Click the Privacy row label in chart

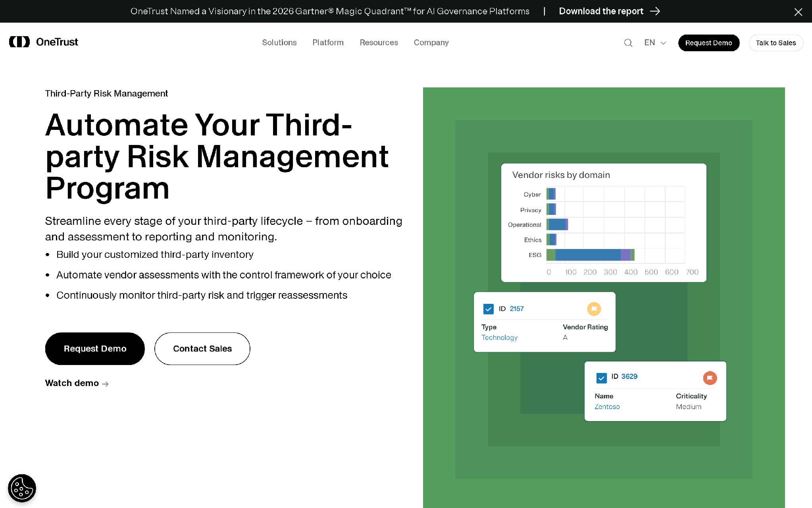[531, 210]
